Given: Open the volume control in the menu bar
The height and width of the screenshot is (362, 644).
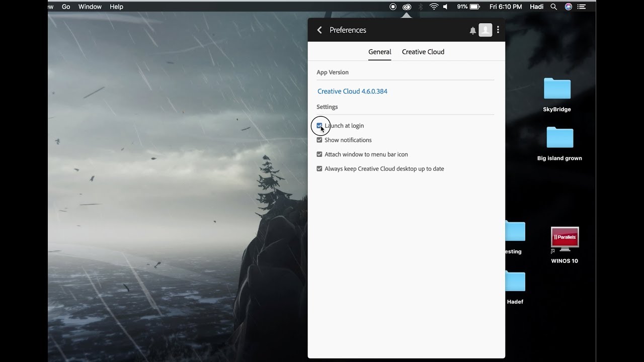Looking at the screenshot, I should pyautogui.click(x=446, y=7).
